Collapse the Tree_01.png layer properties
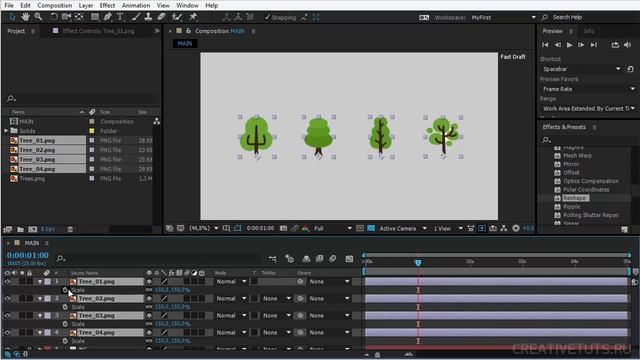The height and width of the screenshot is (360, 640). pos(40,282)
